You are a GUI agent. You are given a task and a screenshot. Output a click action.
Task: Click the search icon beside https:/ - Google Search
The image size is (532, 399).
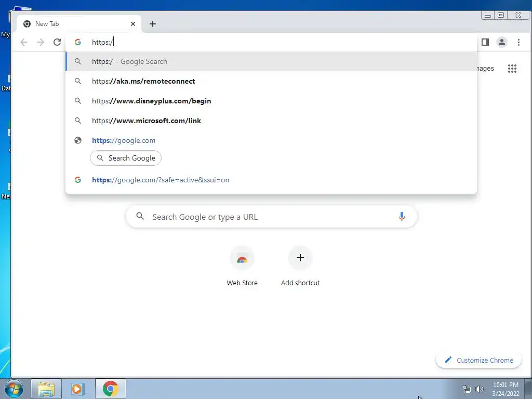coord(78,61)
